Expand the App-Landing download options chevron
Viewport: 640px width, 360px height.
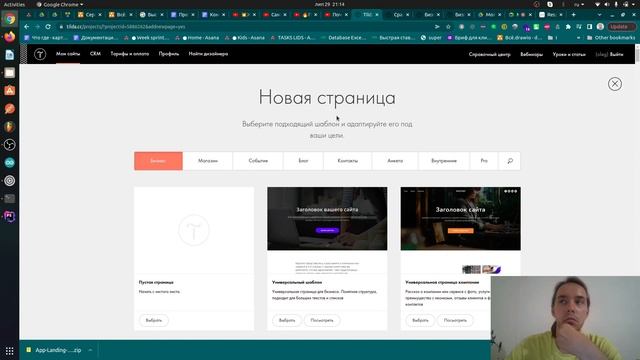(x=90, y=350)
